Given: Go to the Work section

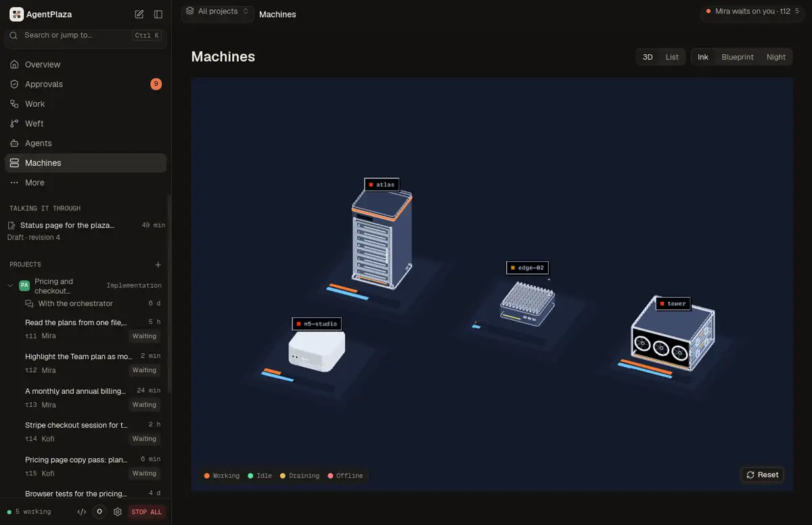Looking at the screenshot, I should pos(85,104).
